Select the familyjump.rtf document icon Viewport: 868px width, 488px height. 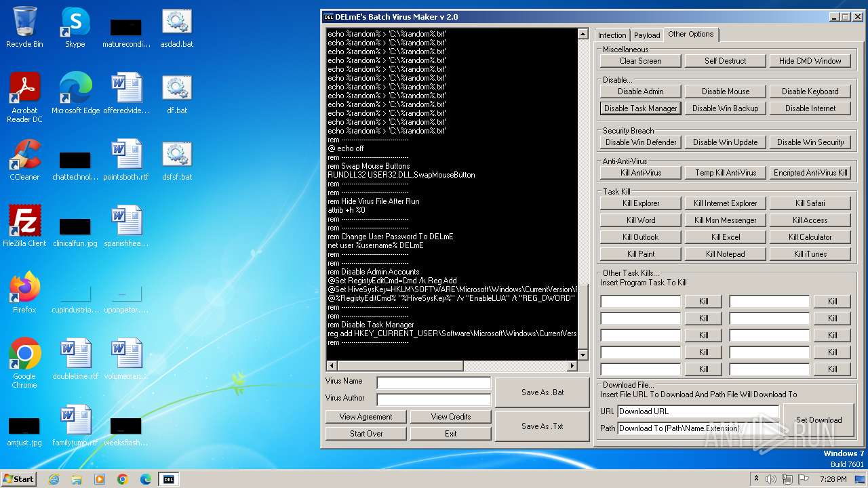click(75, 426)
